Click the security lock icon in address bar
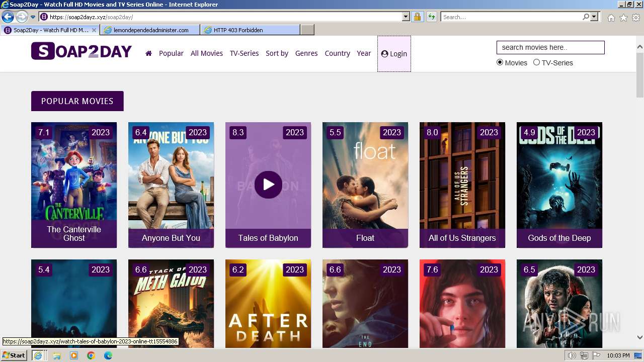The height and width of the screenshot is (362, 644). point(417,17)
